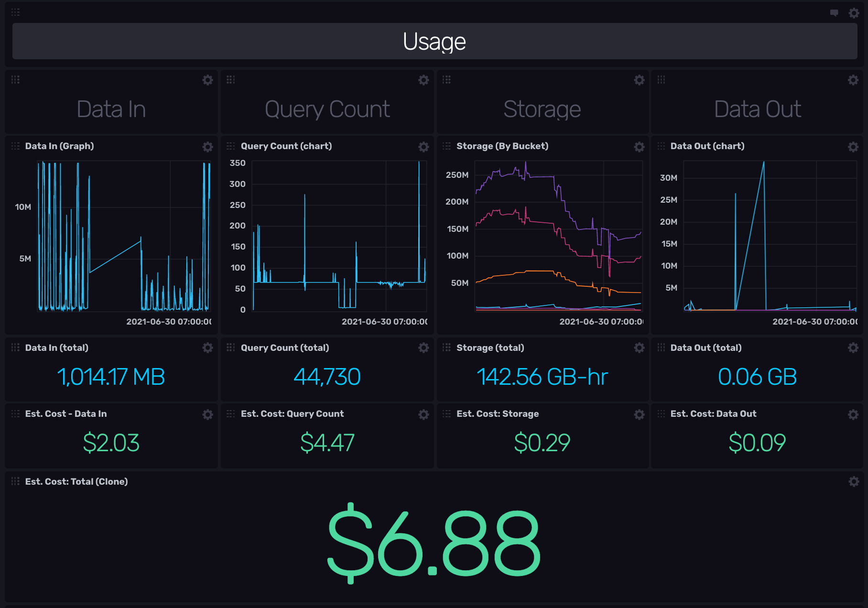The width and height of the screenshot is (868, 608).
Task: Open gear menu on the Storage title cell
Action: click(x=639, y=80)
